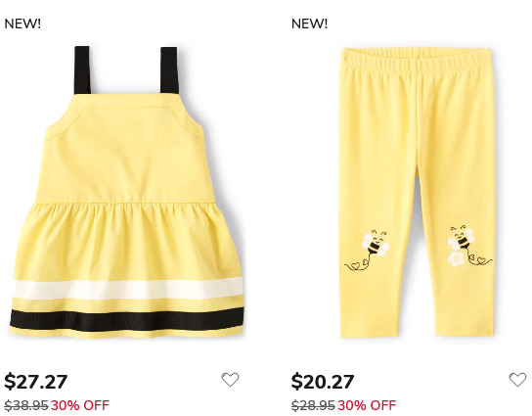Click the white stripe on the dress hem

pos(127,288)
